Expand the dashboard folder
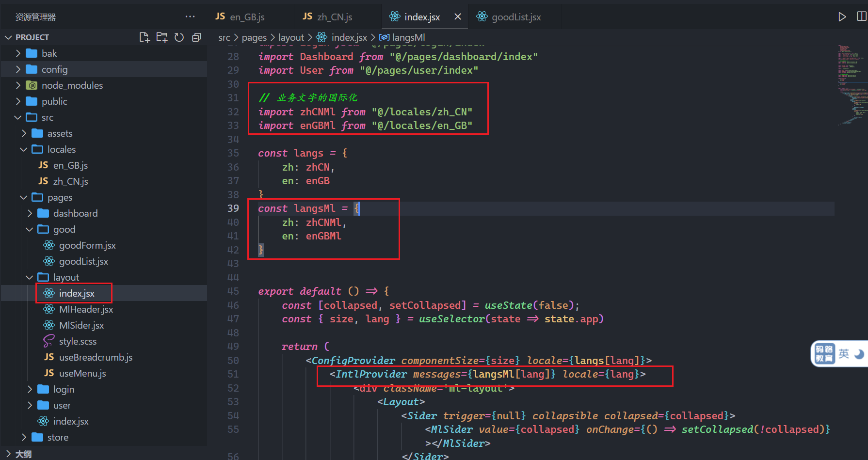The height and width of the screenshot is (460, 868). coord(30,213)
